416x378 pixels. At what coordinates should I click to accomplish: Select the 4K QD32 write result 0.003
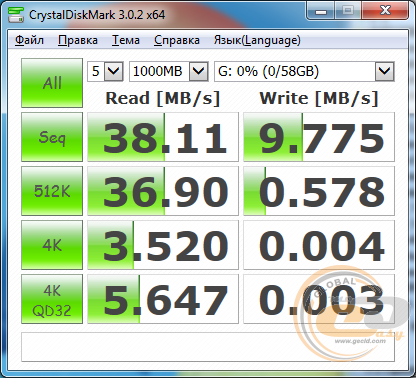(319, 299)
